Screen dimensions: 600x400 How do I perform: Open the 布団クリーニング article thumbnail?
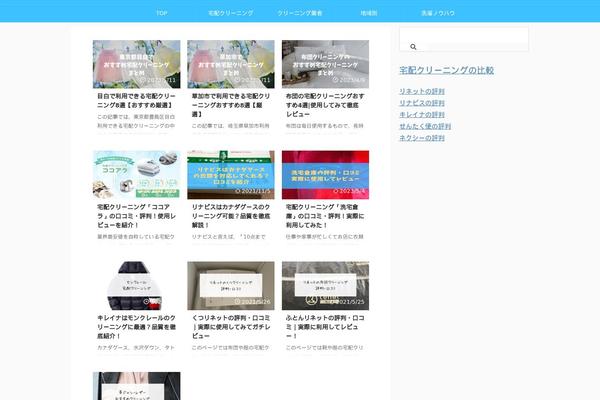point(325,64)
